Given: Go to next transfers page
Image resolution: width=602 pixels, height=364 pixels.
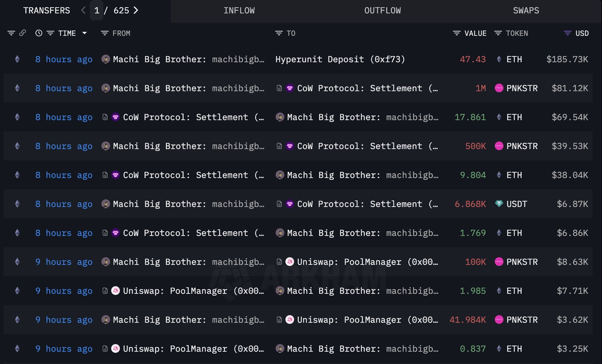Looking at the screenshot, I should point(136,10).
